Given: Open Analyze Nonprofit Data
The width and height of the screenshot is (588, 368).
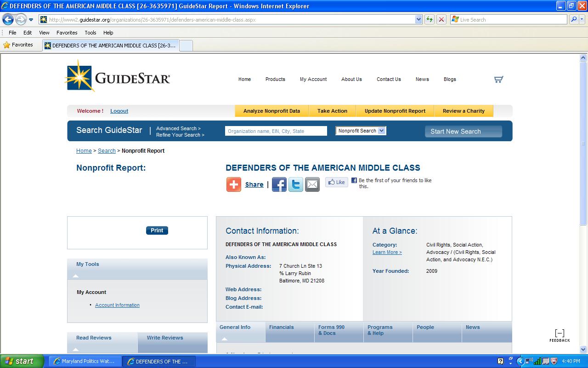Looking at the screenshot, I should (271, 111).
